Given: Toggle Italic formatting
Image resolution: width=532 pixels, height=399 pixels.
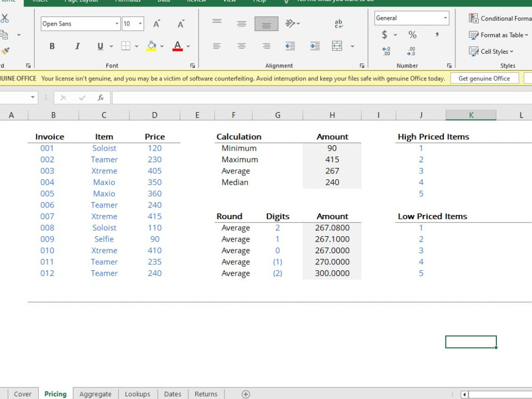Looking at the screenshot, I should tap(77, 46).
